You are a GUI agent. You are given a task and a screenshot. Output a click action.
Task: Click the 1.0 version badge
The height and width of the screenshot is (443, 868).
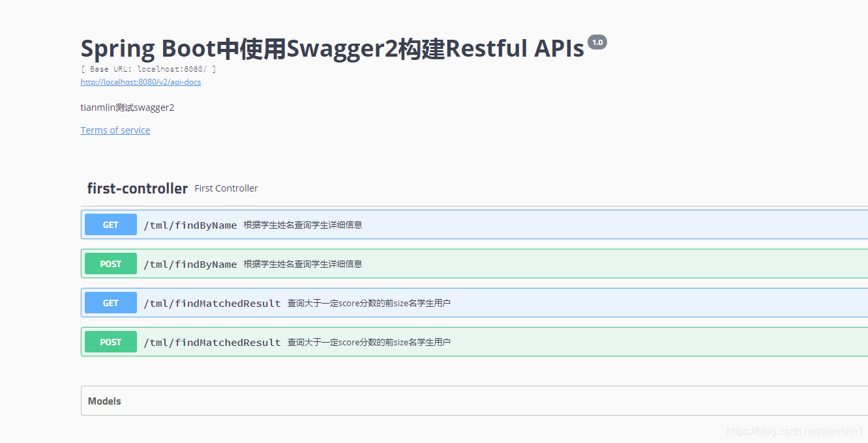point(597,42)
